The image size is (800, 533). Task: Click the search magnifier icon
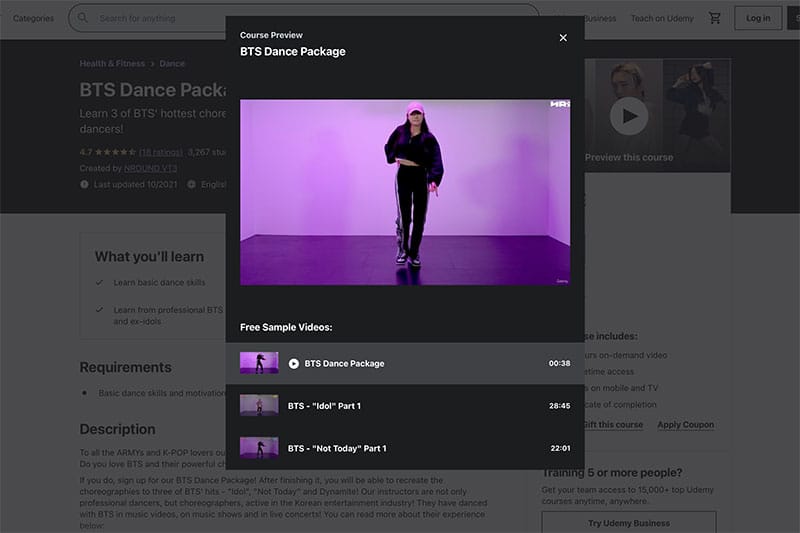point(83,18)
